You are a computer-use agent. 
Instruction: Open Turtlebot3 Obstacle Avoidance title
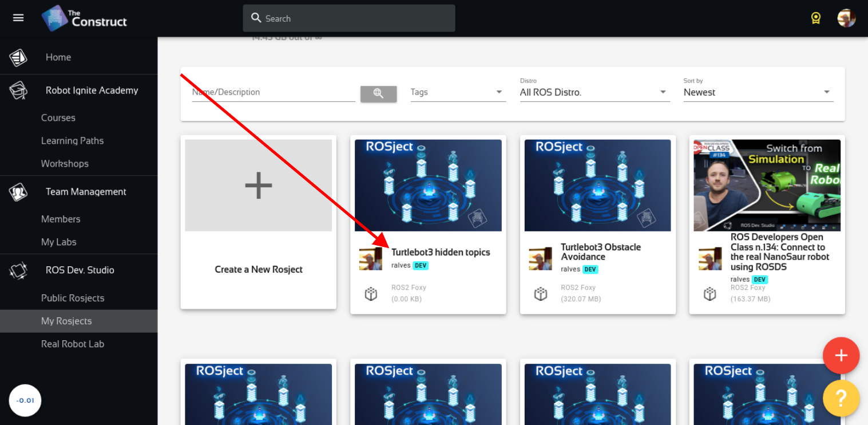[601, 252]
